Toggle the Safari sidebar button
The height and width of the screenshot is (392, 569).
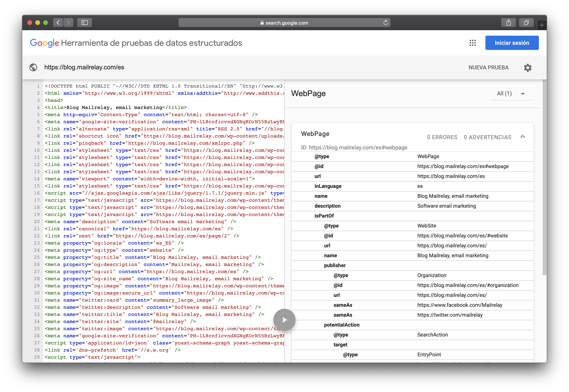click(x=84, y=23)
